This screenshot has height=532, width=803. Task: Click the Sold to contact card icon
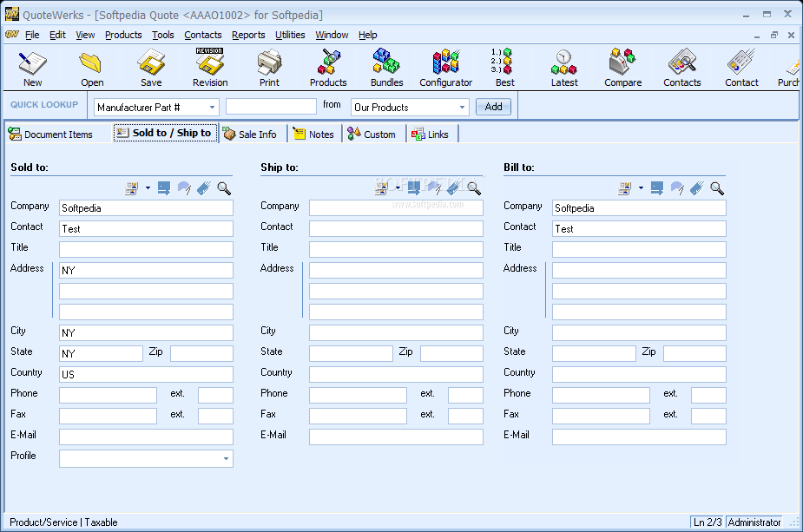tap(132, 188)
